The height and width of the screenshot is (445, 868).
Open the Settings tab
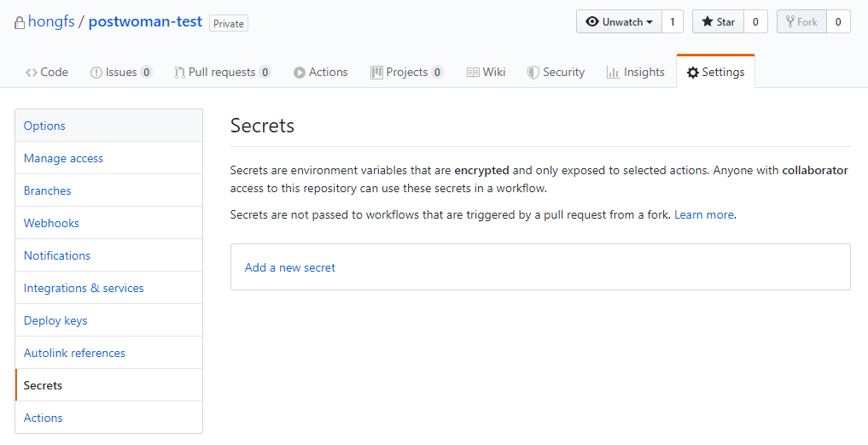pos(716,72)
